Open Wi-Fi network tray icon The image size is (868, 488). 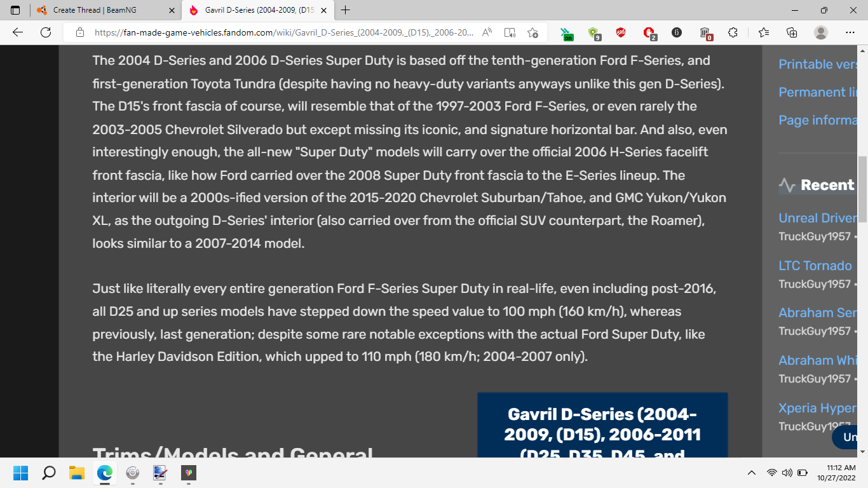click(x=772, y=473)
